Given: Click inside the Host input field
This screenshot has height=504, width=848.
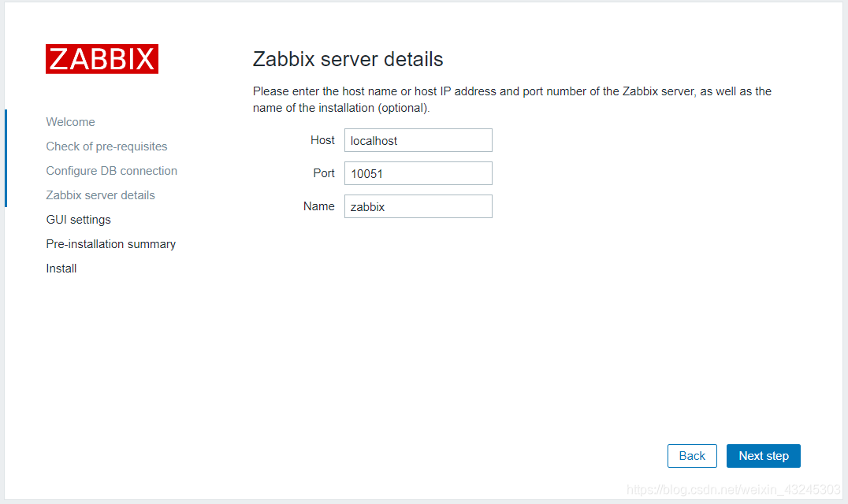Looking at the screenshot, I should click(418, 140).
